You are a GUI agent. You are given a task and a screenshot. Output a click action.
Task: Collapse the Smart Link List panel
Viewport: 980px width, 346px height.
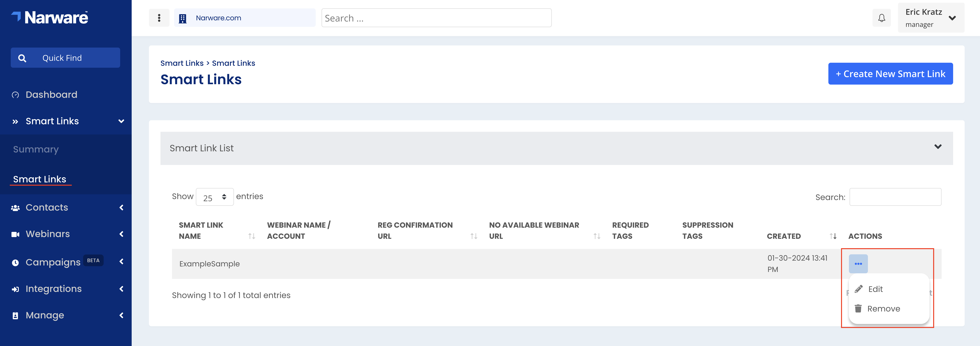(x=938, y=147)
